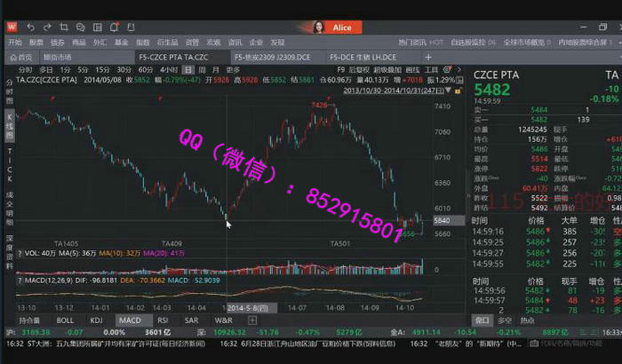Open the 股票 menu
This screenshot has height=364, width=622.
(36, 42)
